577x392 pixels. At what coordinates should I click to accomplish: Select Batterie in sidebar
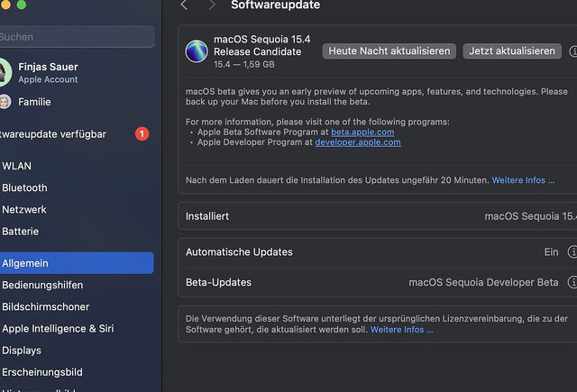click(x=20, y=232)
